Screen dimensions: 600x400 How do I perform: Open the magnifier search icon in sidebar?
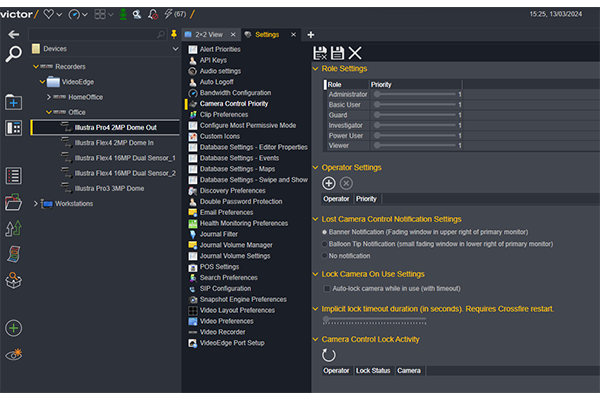[13, 54]
